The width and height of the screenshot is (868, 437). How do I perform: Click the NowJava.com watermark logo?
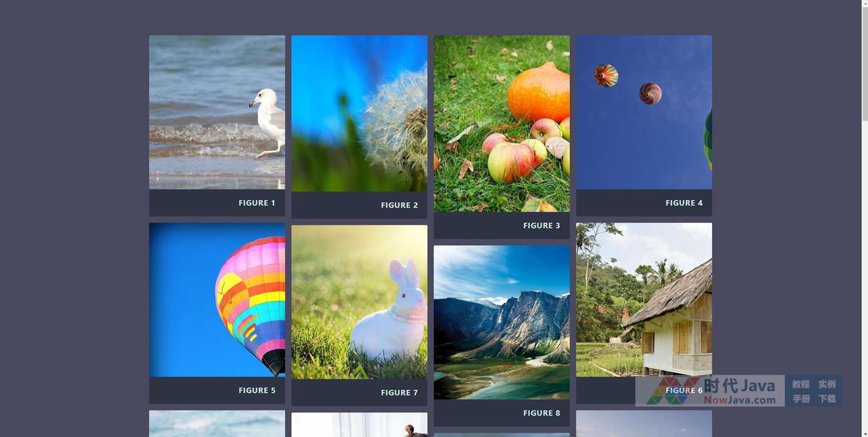coord(710,391)
